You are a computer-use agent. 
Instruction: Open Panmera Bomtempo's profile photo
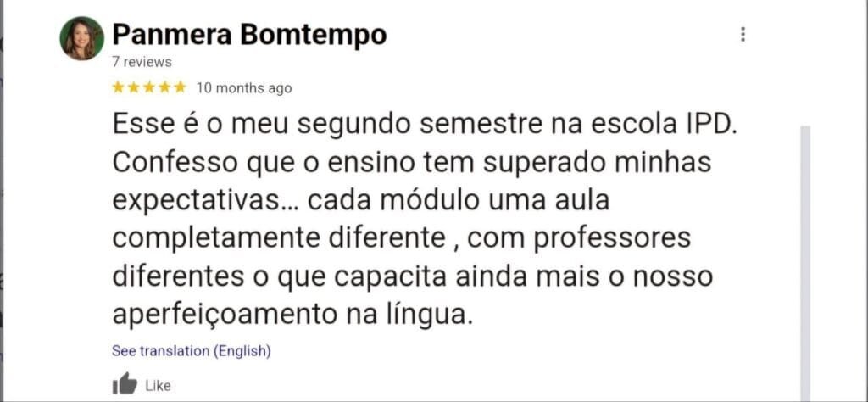(82, 38)
